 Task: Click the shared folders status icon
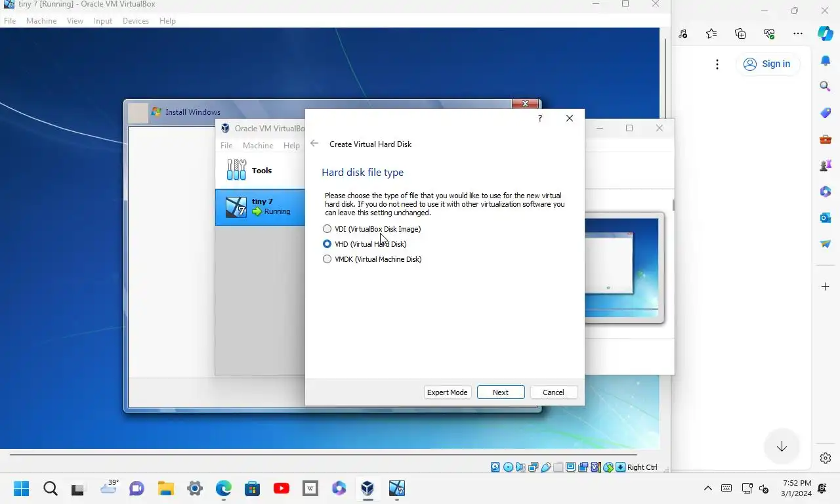[x=558, y=467]
